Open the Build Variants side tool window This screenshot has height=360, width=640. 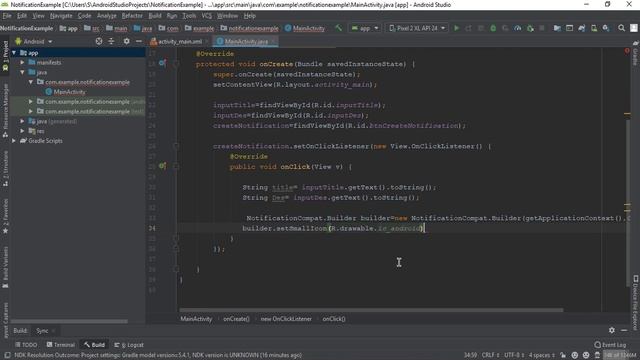click(x=5, y=267)
